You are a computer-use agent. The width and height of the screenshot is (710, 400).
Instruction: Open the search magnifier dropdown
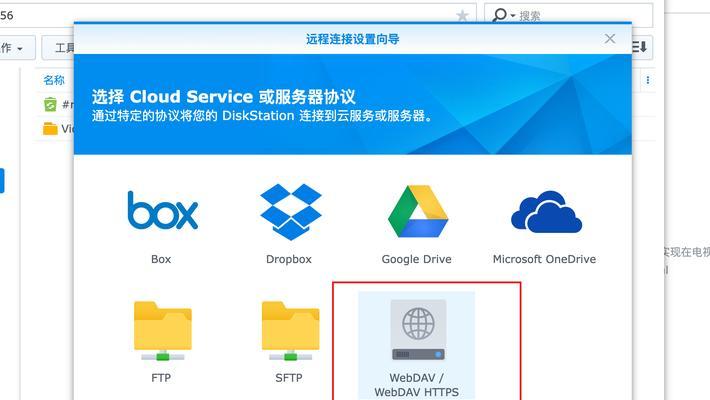[504, 15]
